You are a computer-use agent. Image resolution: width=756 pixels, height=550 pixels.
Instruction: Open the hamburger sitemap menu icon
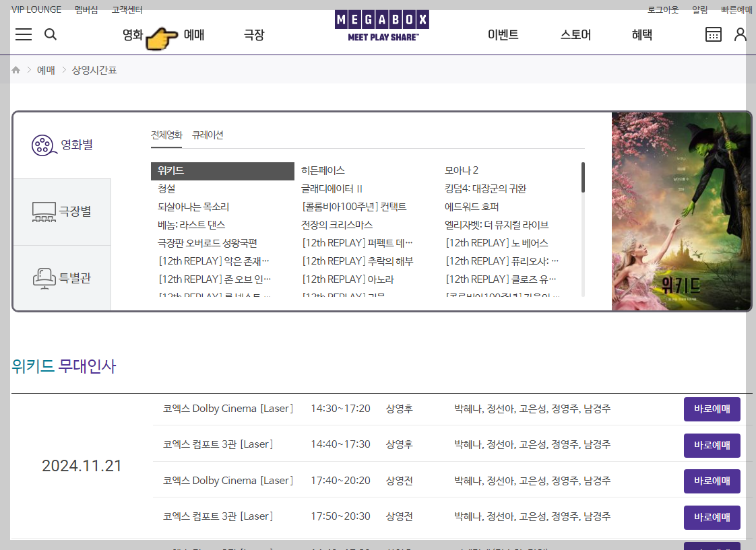coord(23,34)
